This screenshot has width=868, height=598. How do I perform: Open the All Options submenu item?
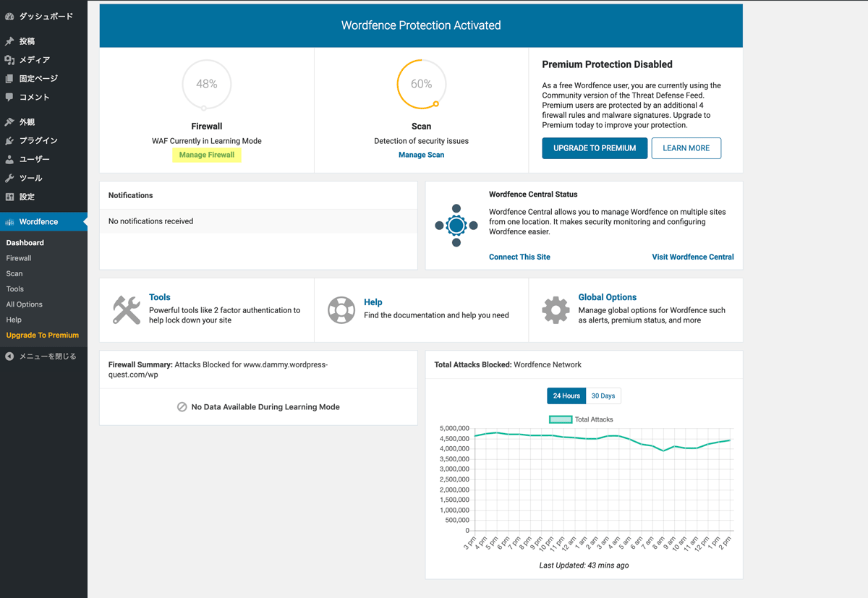(25, 304)
